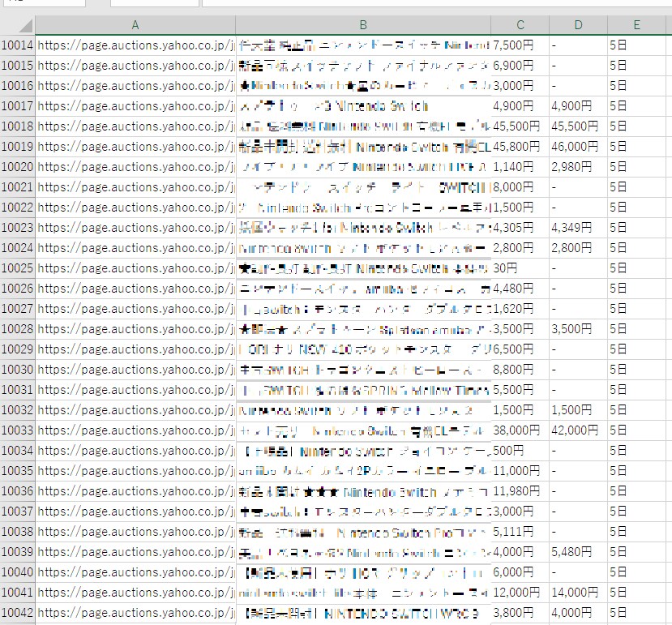Select the 5,111円 cell
The image size is (672, 625).
[x=520, y=532]
